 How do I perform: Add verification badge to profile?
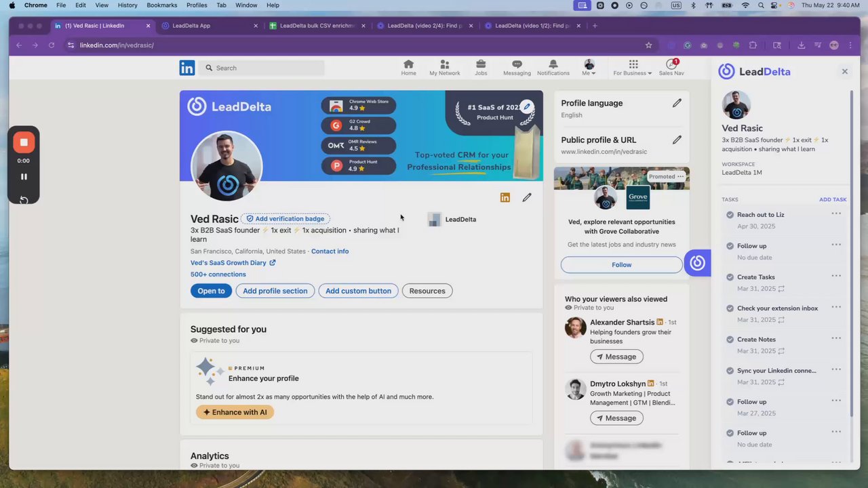point(285,219)
